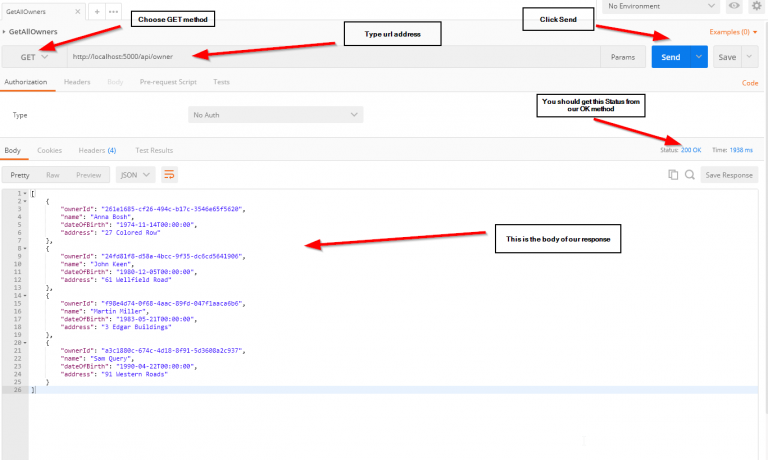Viewport: 768px width, 460px height.
Task: Toggle the wrap lines icon in response
Action: coord(169,175)
